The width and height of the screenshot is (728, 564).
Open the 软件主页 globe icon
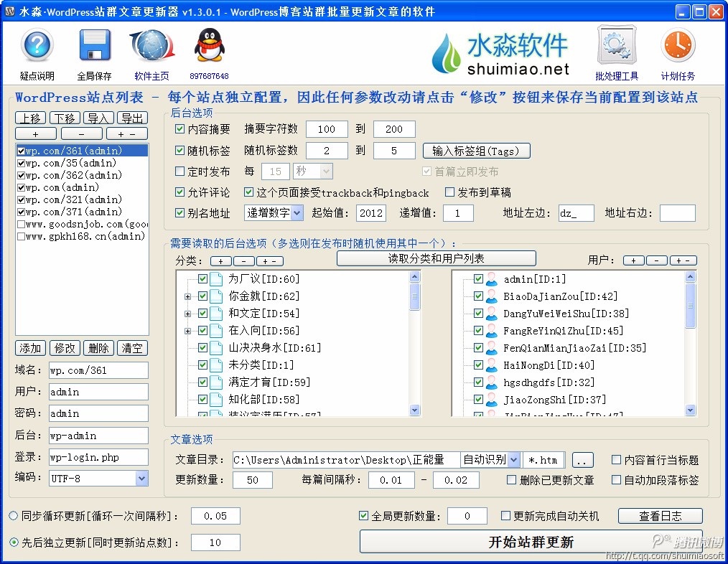coord(151,47)
